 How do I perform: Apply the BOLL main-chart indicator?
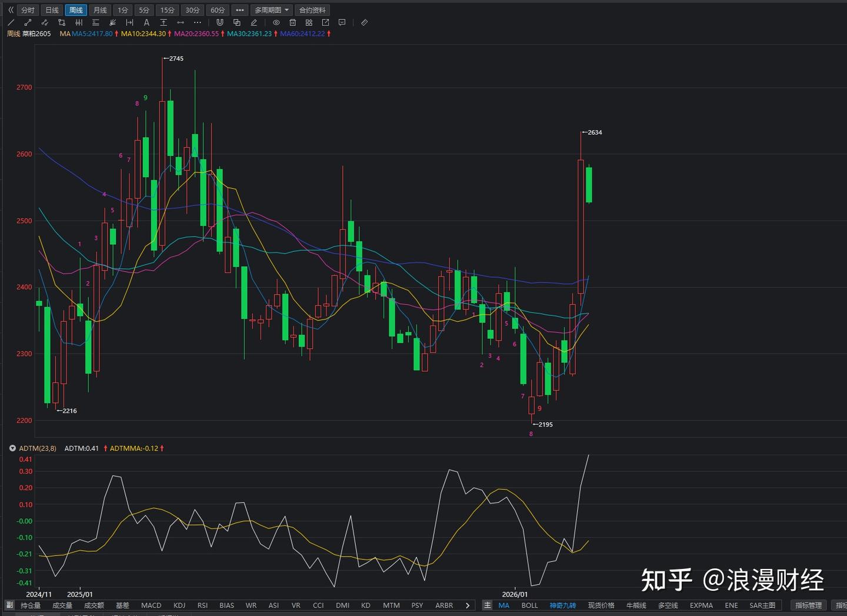[529, 605]
